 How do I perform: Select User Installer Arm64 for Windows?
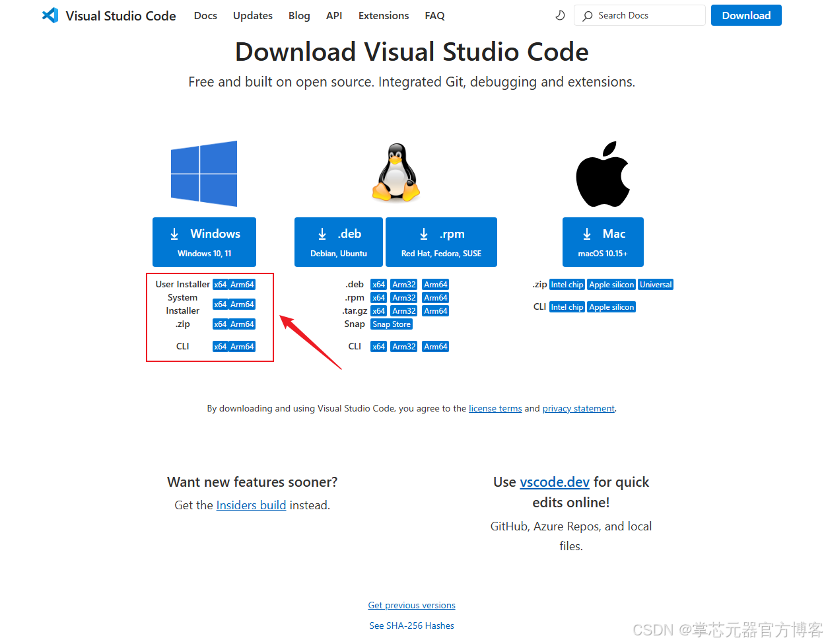[x=242, y=285]
